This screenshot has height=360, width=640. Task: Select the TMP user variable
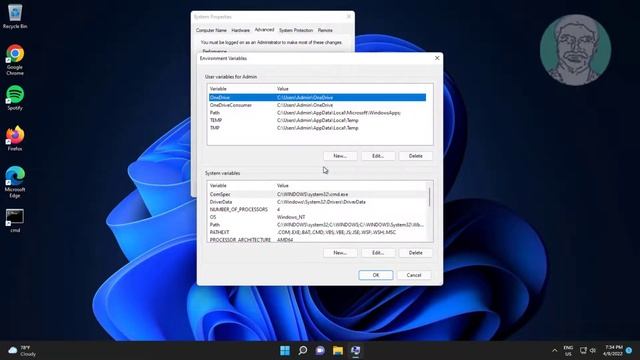(317, 128)
